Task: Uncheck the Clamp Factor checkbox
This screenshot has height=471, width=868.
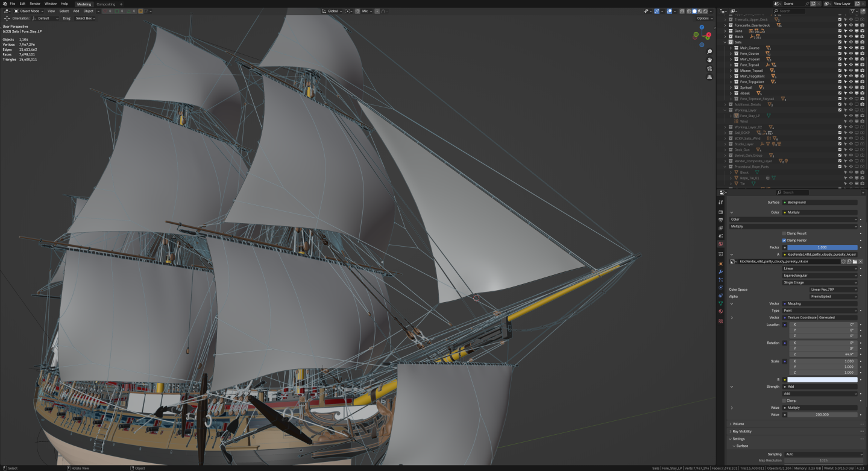Action: (x=784, y=240)
